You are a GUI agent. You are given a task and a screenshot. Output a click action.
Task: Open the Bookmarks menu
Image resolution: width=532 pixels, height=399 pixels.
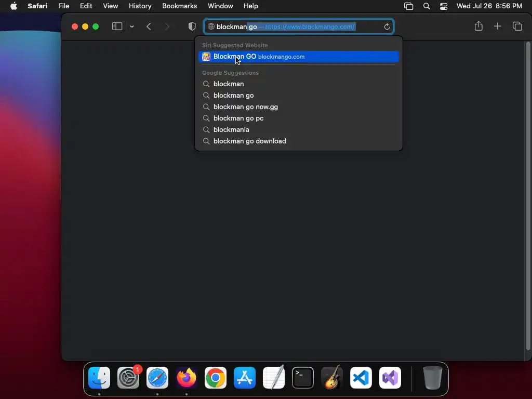click(179, 6)
